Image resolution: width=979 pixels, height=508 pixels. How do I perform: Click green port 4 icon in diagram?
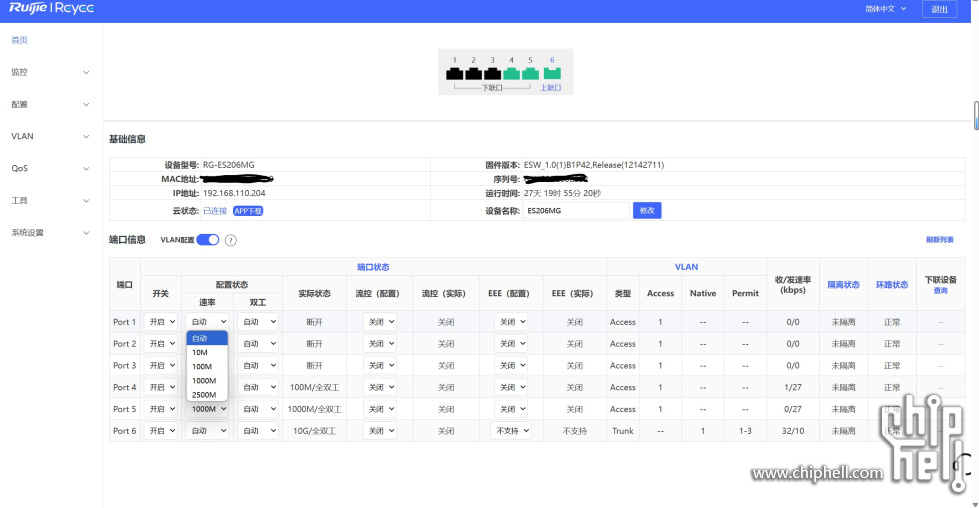pyautogui.click(x=511, y=74)
